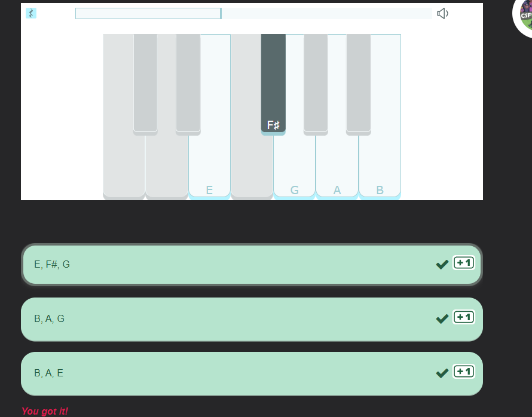Click the grayed black key right of F#
This screenshot has height=417, width=532.
tap(316, 83)
